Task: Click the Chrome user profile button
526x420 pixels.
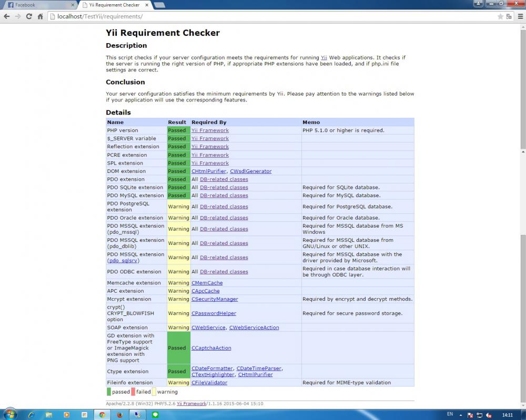Action: (x=478, y=3)
